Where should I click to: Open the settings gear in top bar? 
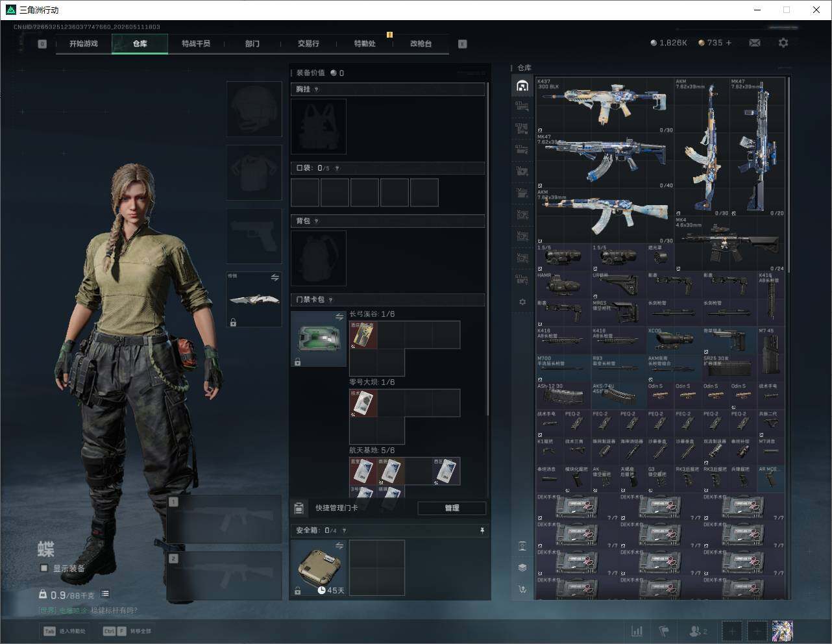(x=783, y=43)
